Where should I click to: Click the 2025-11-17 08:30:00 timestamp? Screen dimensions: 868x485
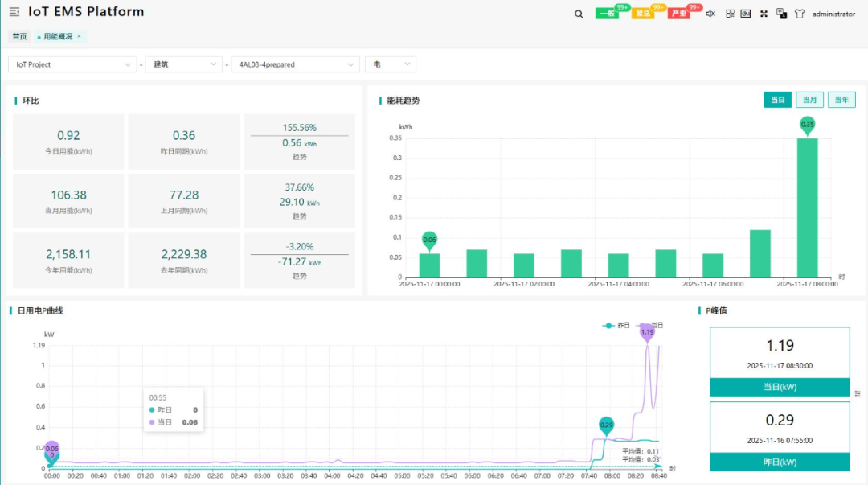[780, 366]
